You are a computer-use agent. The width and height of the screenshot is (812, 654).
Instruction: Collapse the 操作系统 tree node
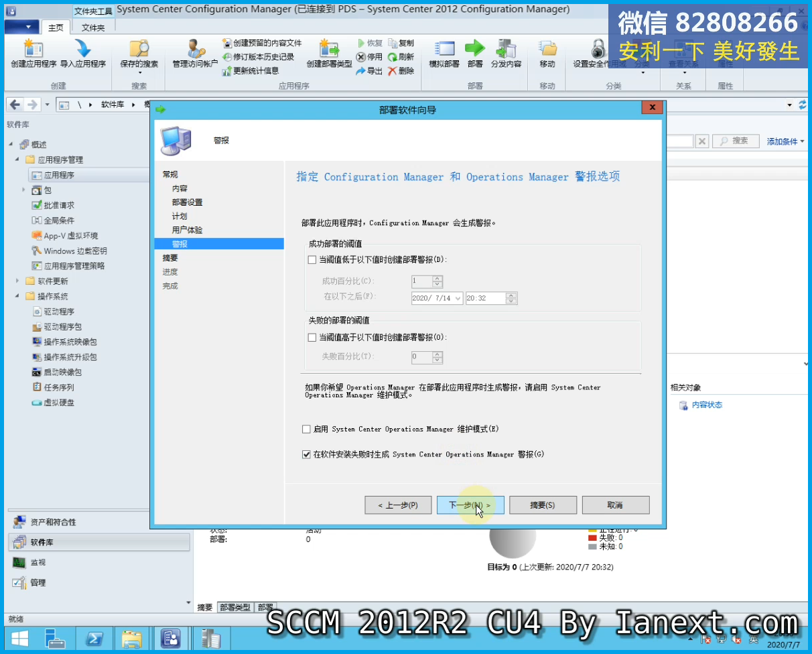tap(17, 296)
